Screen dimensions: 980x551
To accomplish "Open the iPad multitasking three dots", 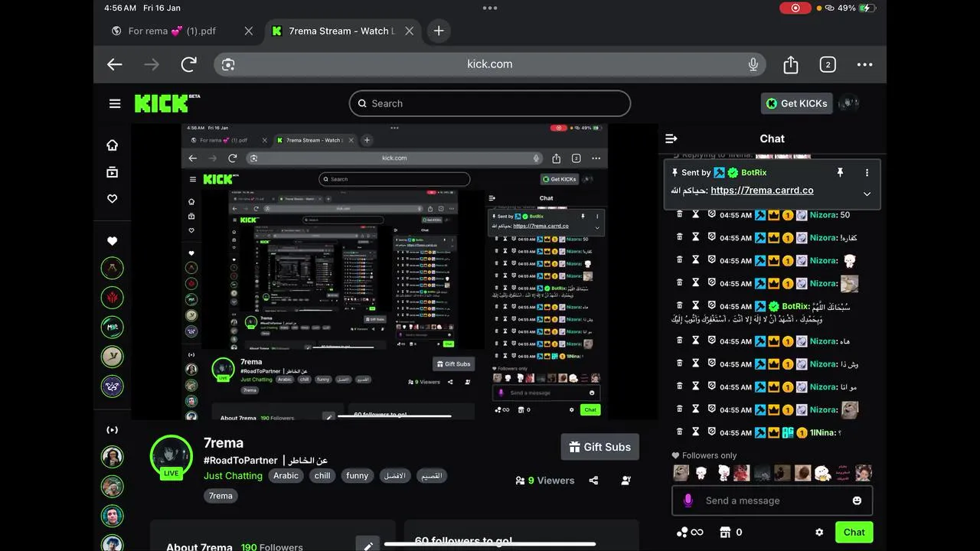I will tap(490, 8).
